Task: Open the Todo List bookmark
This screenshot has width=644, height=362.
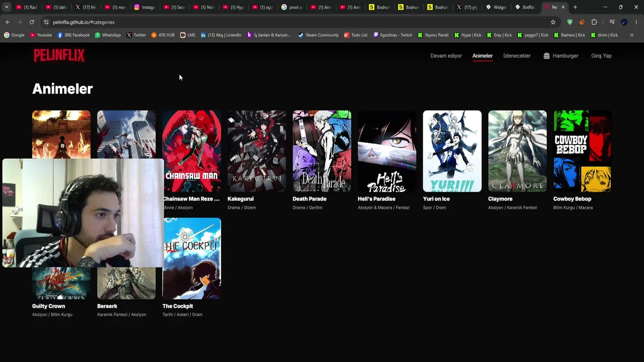Action: click(356, 35)
